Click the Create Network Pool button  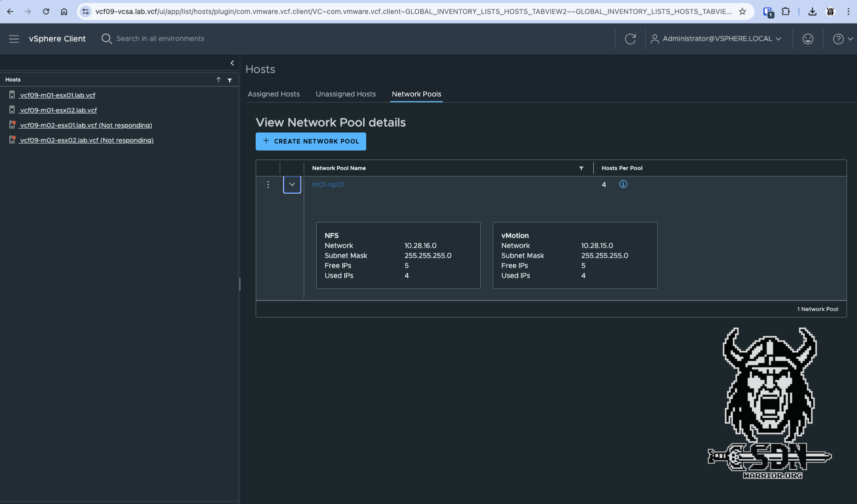311,141
